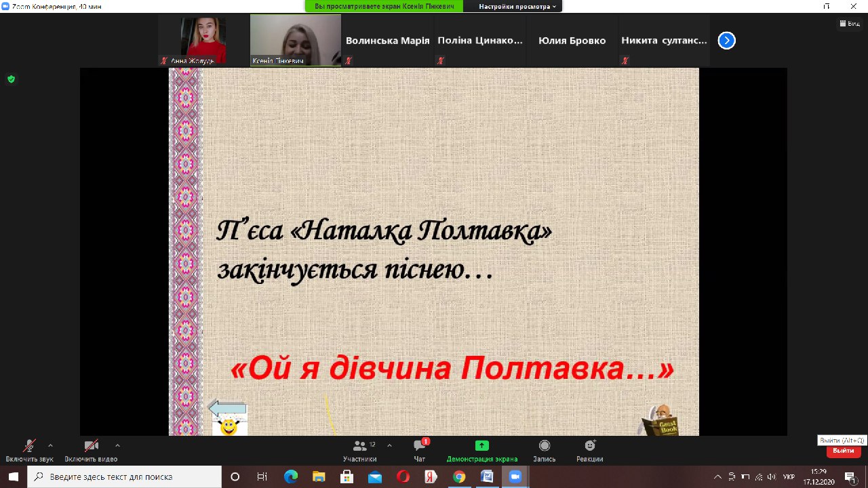This screenshot has width=868, height=488.
Task: Start recording with the Запись icon
Action: (x=544, y=445)
